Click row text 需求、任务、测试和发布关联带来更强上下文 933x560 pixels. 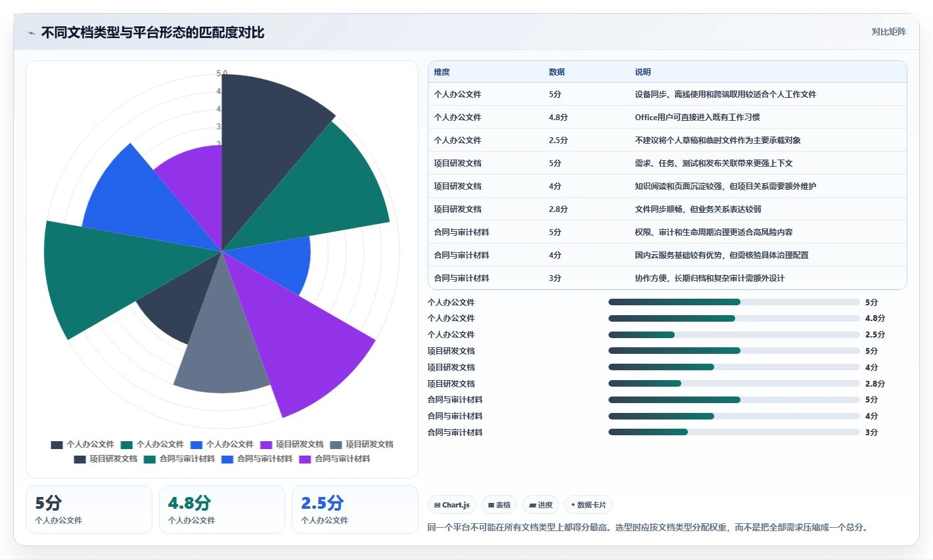click(x=714, y=163)
